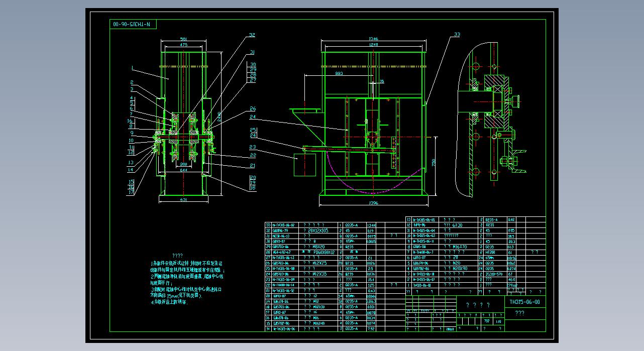Select the 1346 width dimension text
This screenshot has height=351, width=644.
point(373,38)
